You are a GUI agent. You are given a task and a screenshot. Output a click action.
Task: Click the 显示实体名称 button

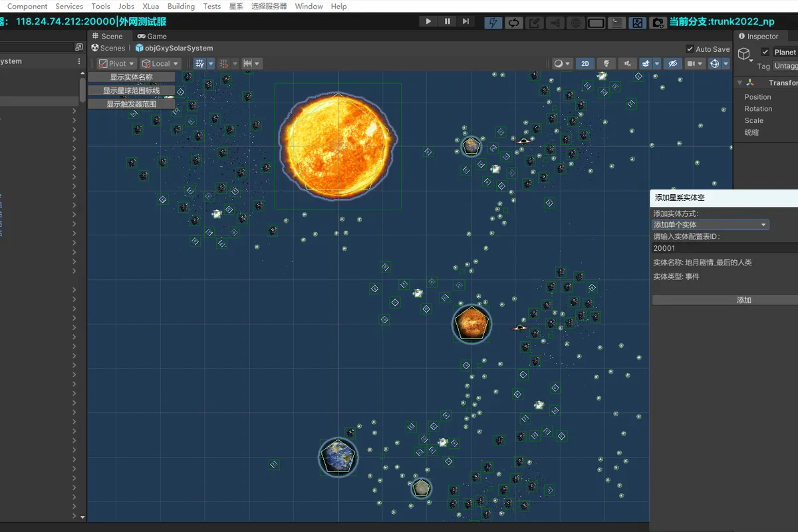coord(132,77)
